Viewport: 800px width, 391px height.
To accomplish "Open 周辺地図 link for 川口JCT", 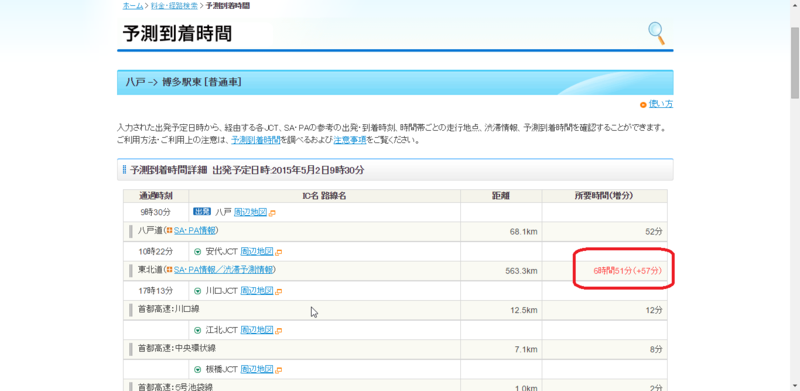I will click(257, 290).
